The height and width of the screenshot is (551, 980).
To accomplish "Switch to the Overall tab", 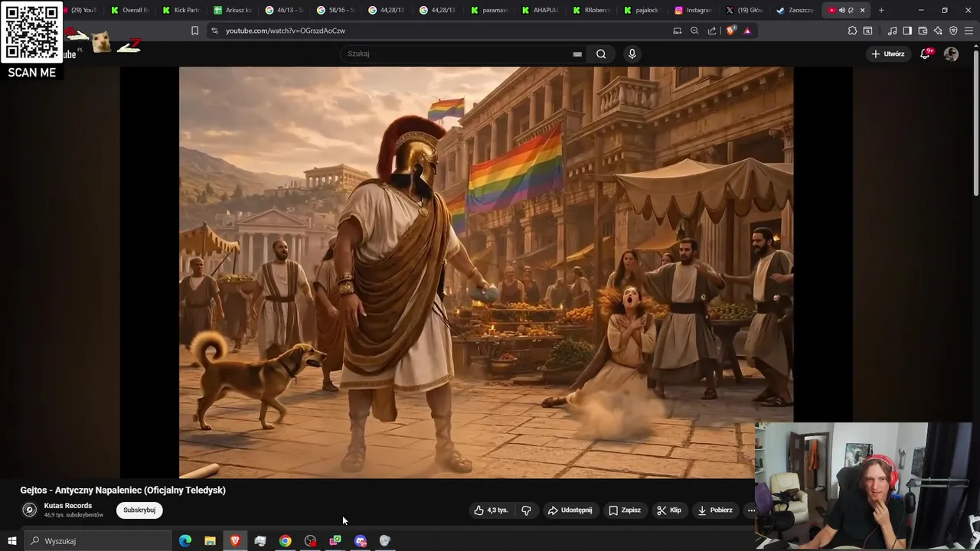I will 129,10.
